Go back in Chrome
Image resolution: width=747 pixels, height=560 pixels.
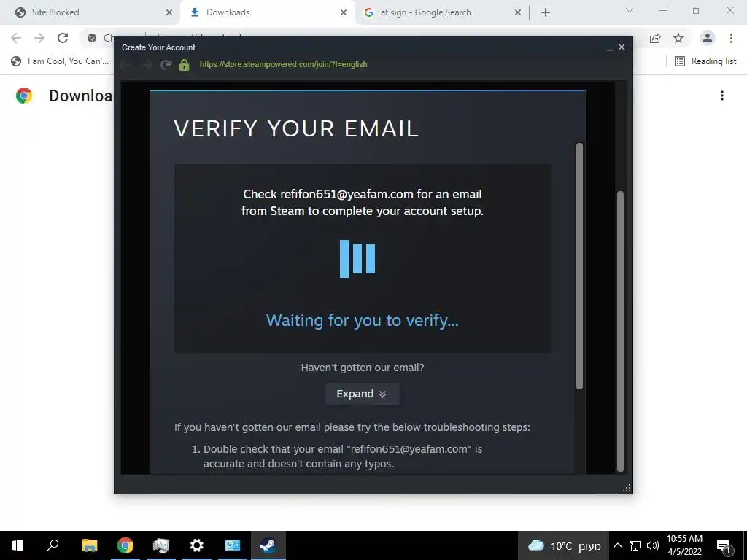(16, 38)
